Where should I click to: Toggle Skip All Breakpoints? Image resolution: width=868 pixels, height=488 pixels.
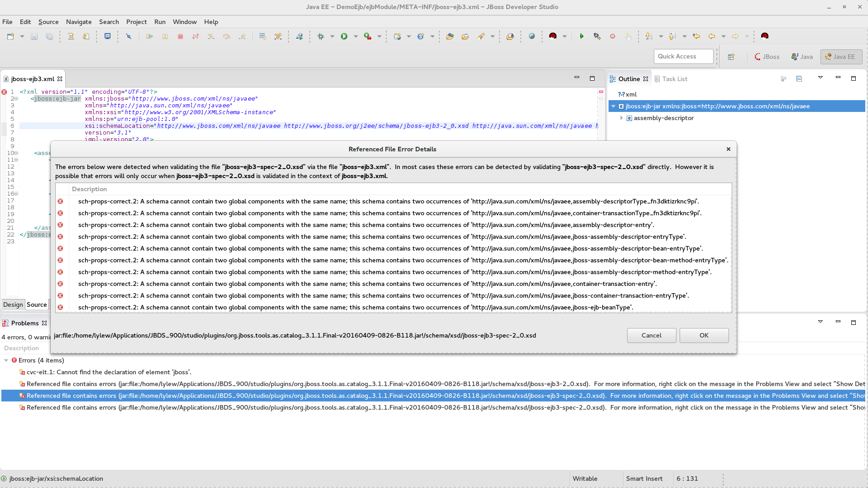click(x=129, y=37)
